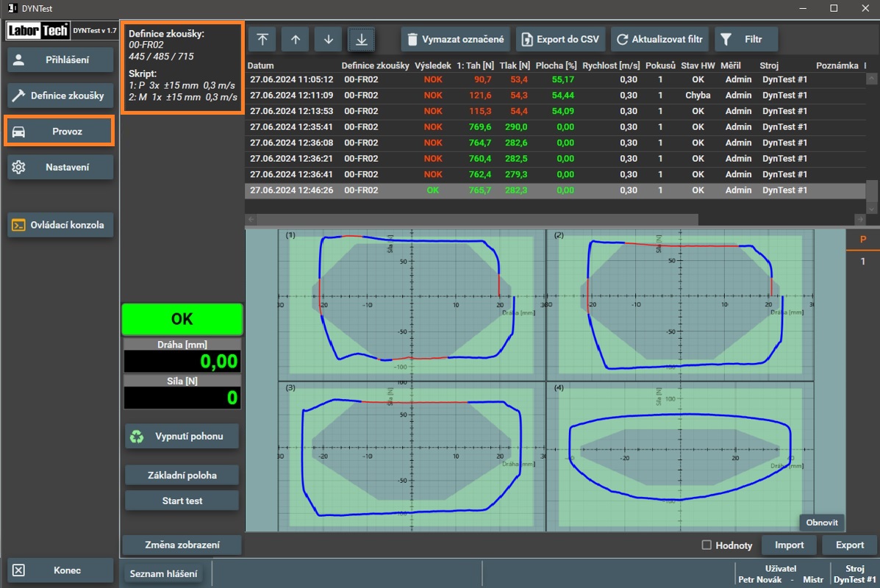The height and width of the screenshot is (588, 880).
Task: Open chart (1) in the graph panel
Action: pos(412,305)
